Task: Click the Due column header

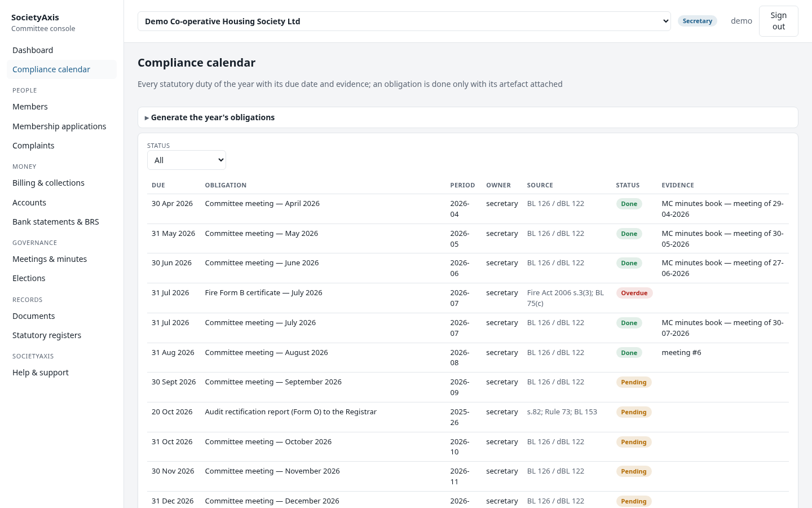Action: coord(158,185)
